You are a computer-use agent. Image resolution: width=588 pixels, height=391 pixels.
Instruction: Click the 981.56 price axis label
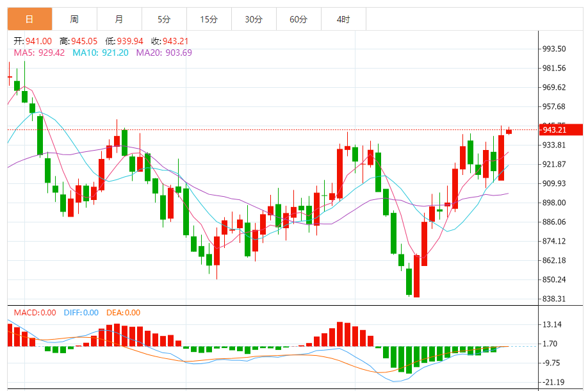click(x=554, y=68)
